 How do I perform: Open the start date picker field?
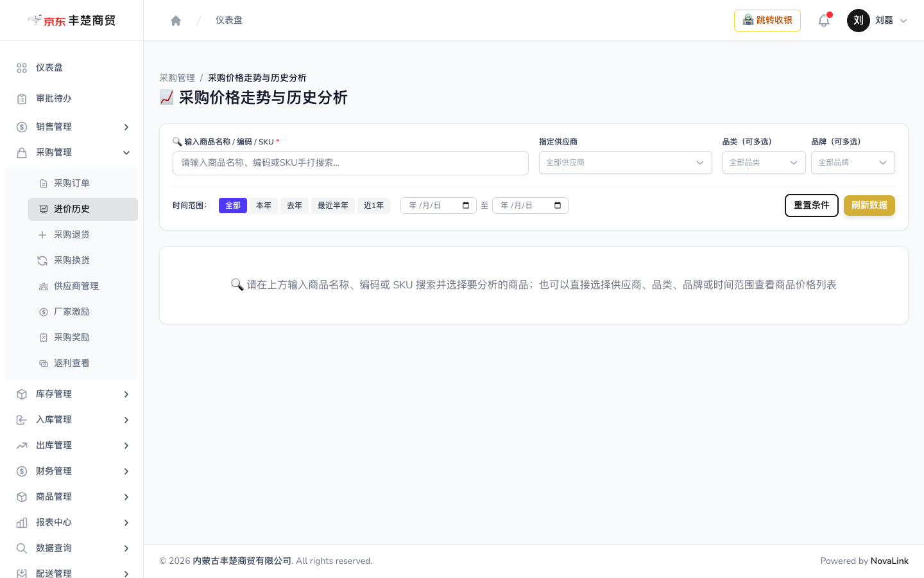pos(438,206)
